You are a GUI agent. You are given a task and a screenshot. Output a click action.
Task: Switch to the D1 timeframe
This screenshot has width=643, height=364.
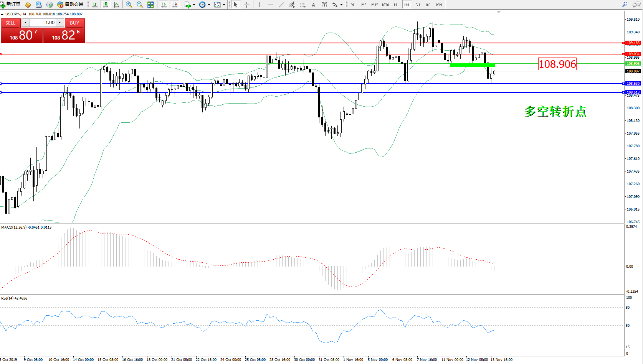(x=418, y=5)
